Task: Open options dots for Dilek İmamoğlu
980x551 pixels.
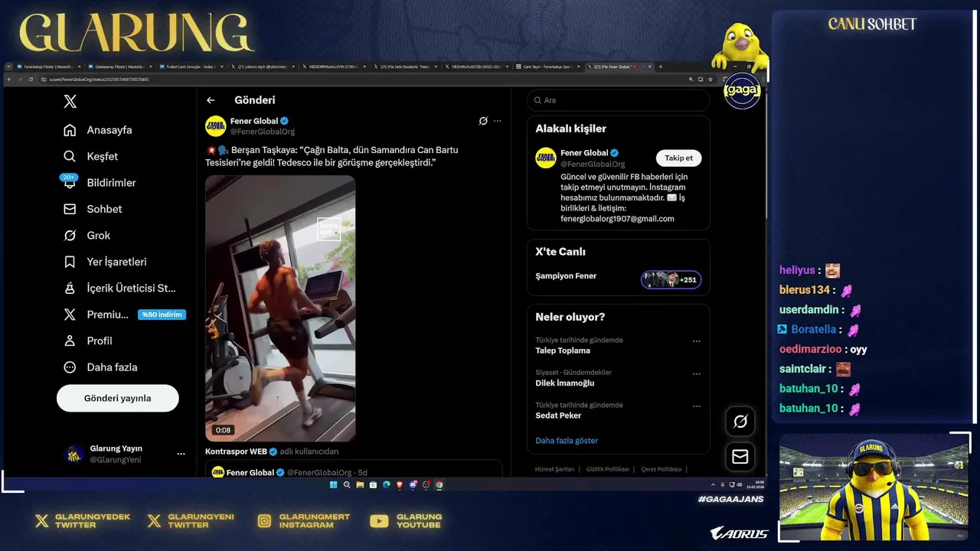Action: pyautogui.click(x=696, y=374)
